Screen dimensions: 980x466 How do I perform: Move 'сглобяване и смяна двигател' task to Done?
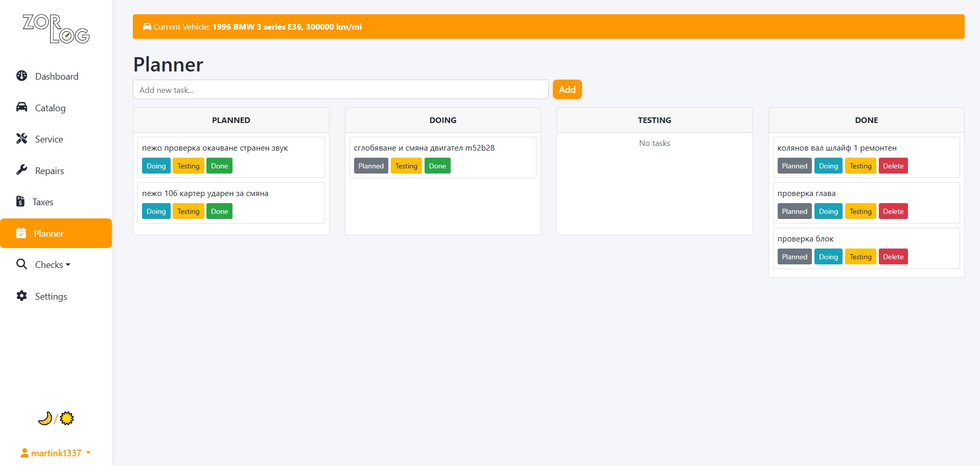[437, 166]
